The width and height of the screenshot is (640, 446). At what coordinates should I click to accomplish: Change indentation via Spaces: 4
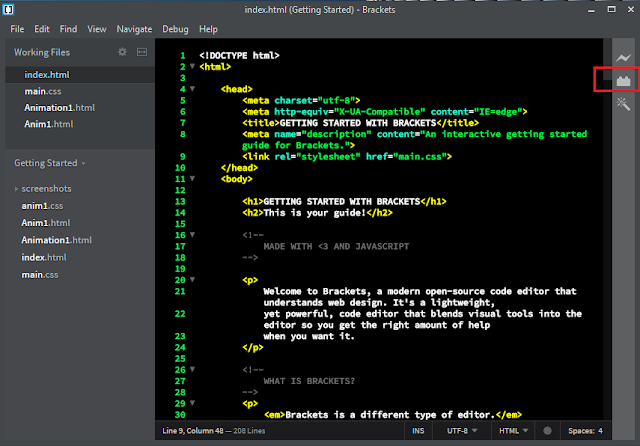point(585,431)
